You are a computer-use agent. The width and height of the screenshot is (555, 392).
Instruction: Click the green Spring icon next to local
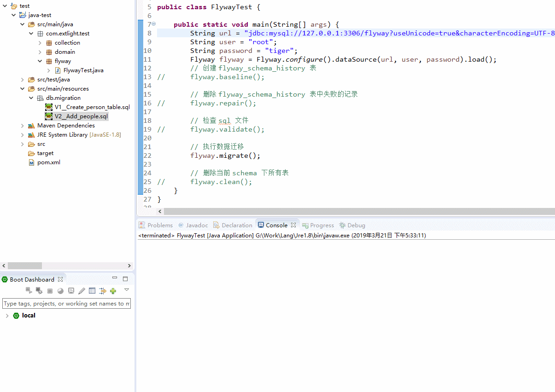[x=16, y=316]
